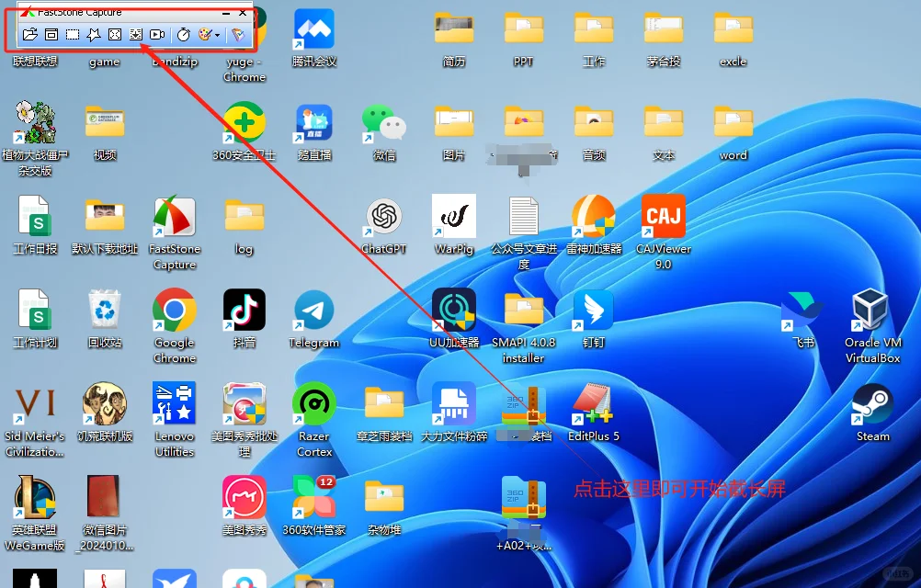This screenshot has width=921, height=588.
Task: Select the 微信图片_2024010 image file
Action: click(x=105, y=514)
